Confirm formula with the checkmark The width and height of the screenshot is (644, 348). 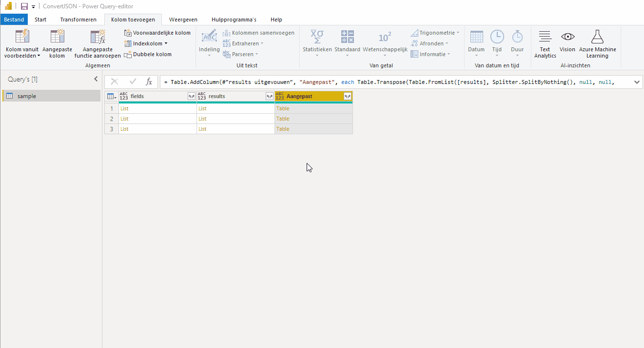133,82
